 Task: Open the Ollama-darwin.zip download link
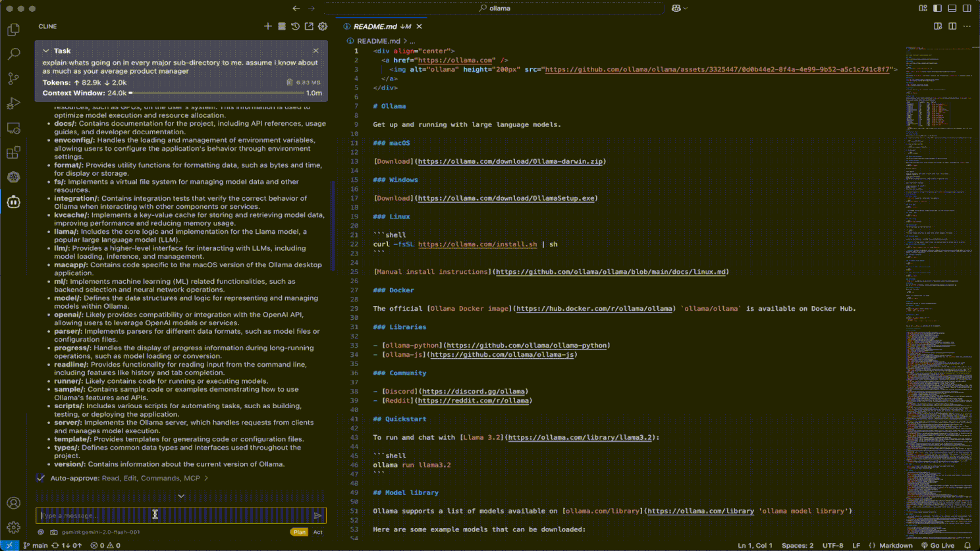(510, 161)
